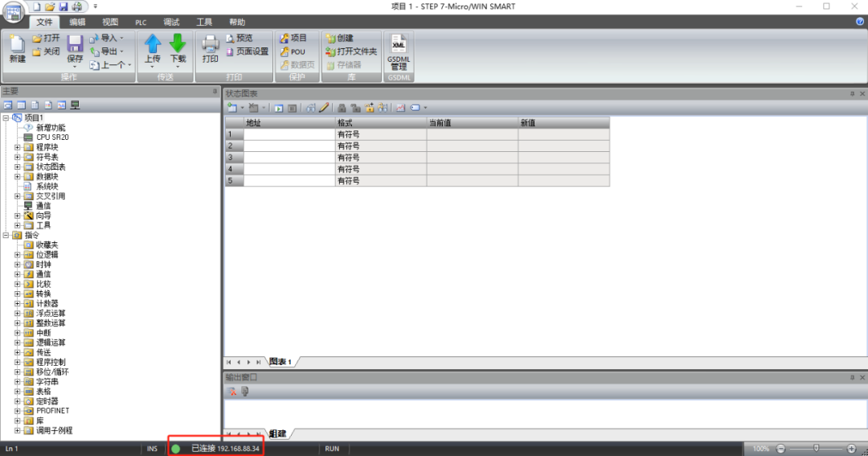
Task: Toggle the trend view icon in chart toolbar
Action: coord(400,107)
